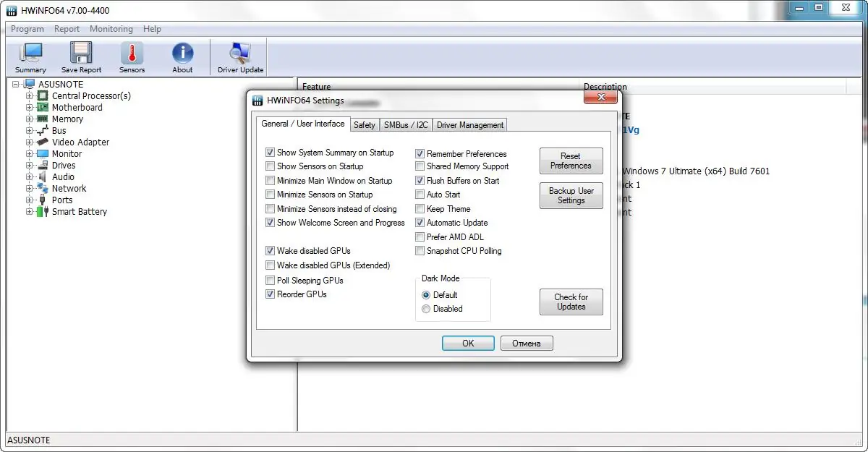Uncheck the Wake disabled GPUs checkbox
The height and width of the screenshot is (452, 868).
(x=271, y=251)
